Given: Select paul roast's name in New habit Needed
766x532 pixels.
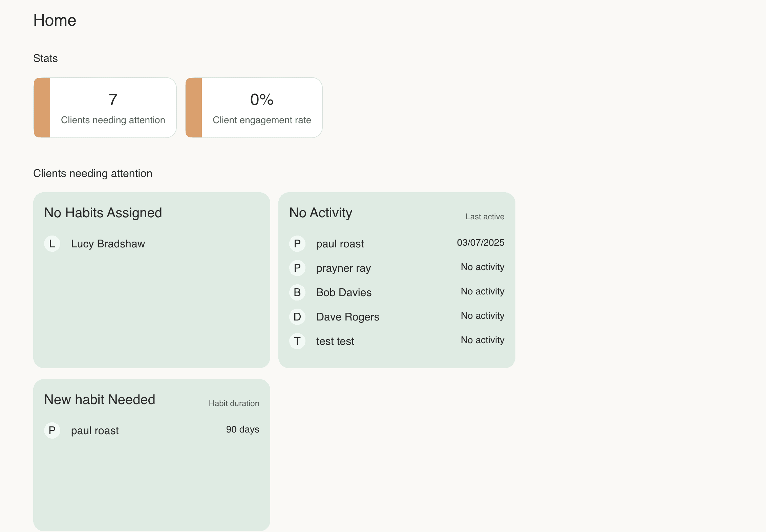Looking at the screenshot, I should (x=95, y=430).
